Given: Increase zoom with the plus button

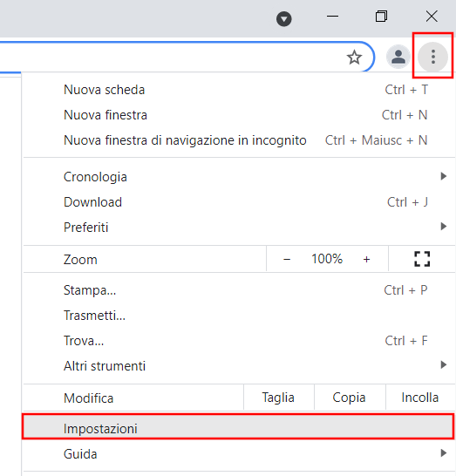Looking at the screenshot, I should click(x=366, y=259).
